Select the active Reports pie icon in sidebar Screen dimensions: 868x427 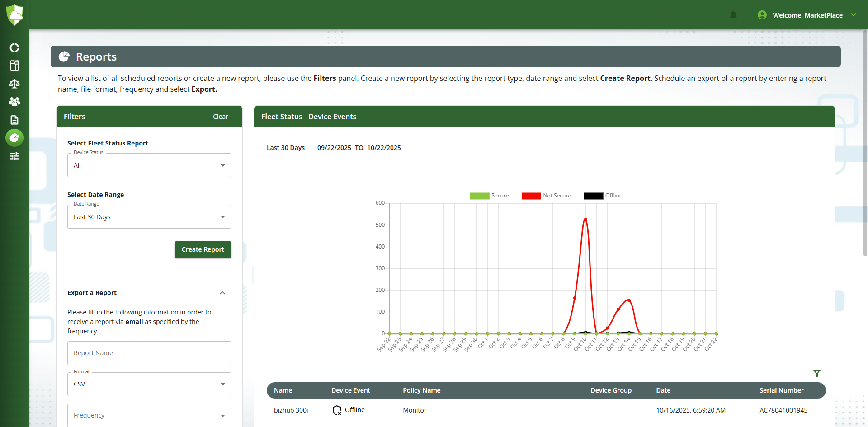pyautogui.click(x=14, y=138)
